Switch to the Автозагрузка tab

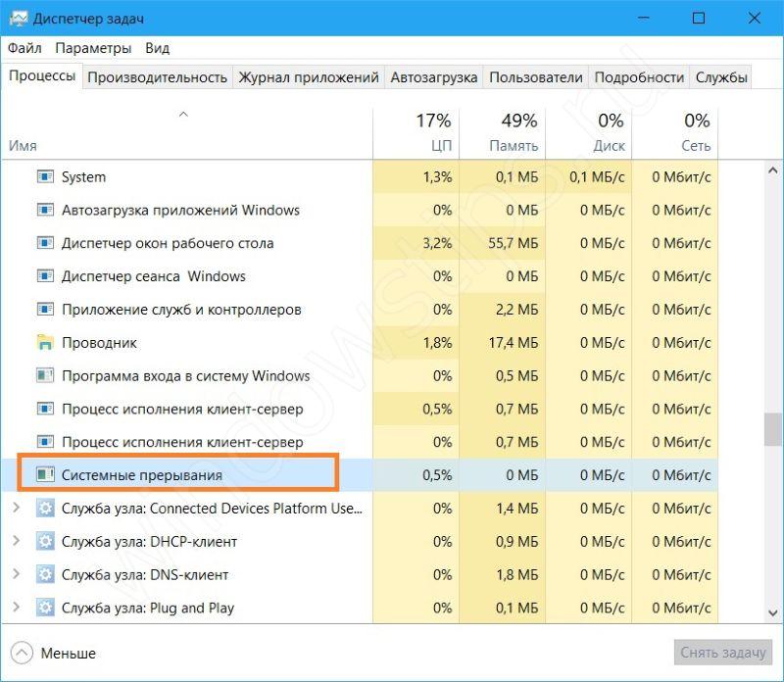pos(433,77)
